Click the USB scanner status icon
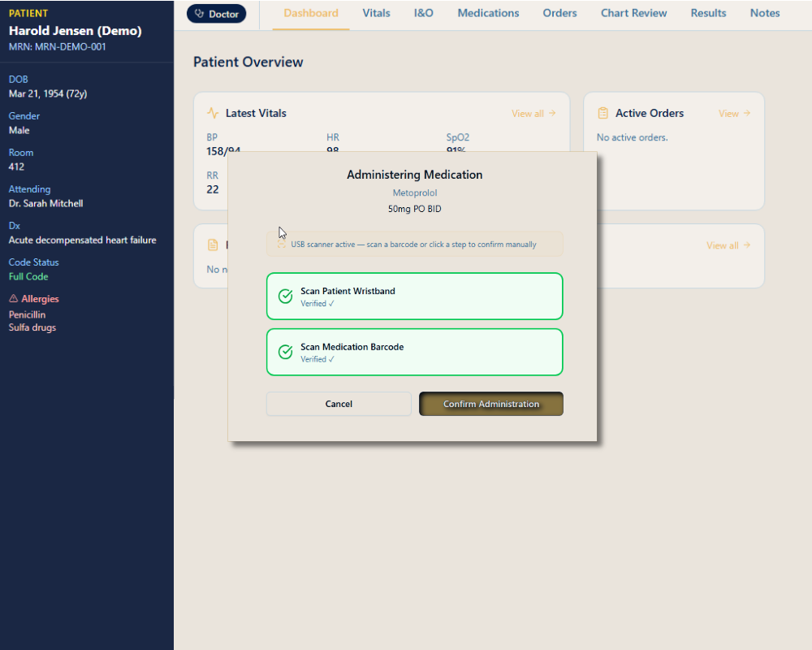Viewport: 812px width, 650px height. click(x=281, y=244)
